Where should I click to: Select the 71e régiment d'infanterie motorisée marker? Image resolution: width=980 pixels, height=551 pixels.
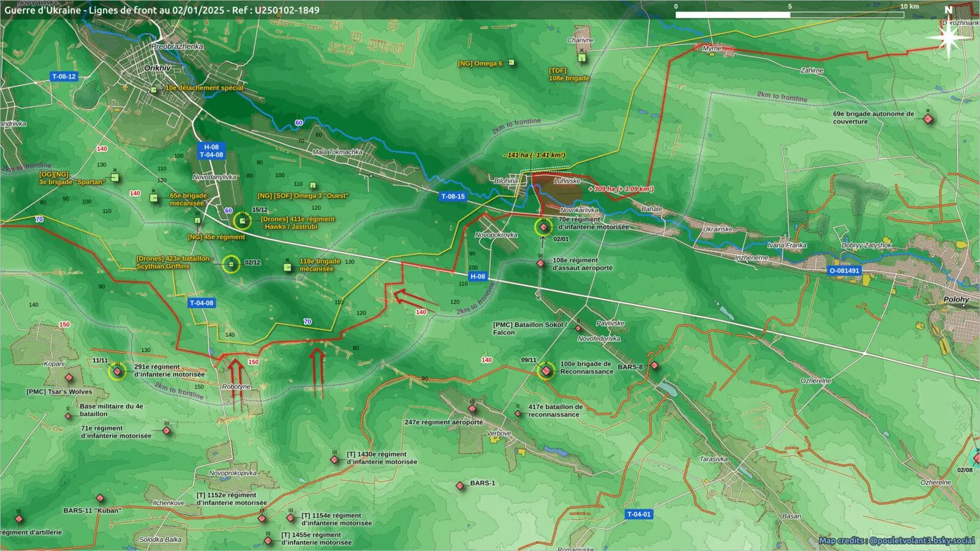[166, 430]
